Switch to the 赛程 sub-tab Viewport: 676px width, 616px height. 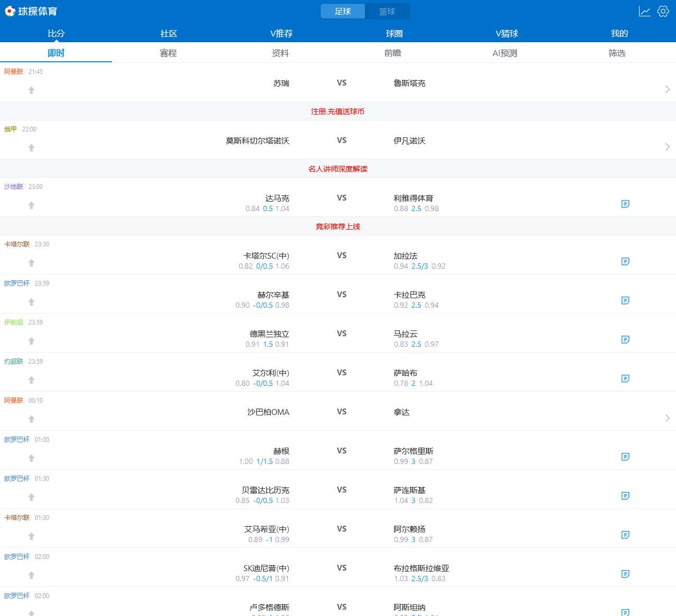pyautogui.click(x=168, y=53)
